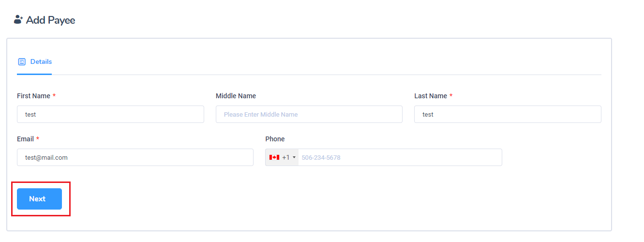Click the Phone field label
This screenshot has height=242, width=644.
tap(275, 139)
